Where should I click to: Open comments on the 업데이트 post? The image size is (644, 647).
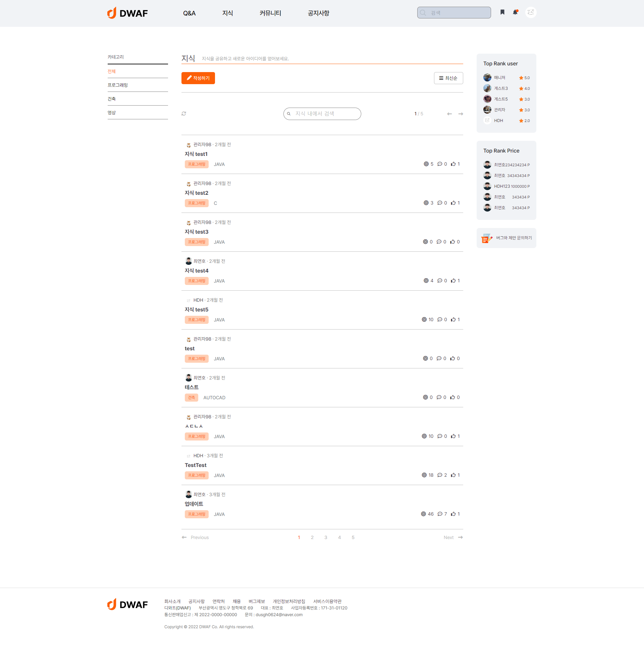(440, 514)
